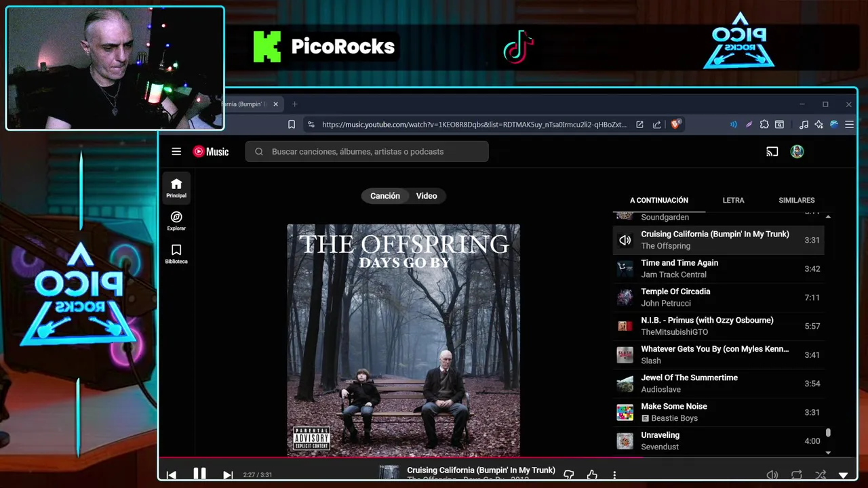Open Beastie Boys artist link
Screen dimensions: 868x488
click(674, 418)
